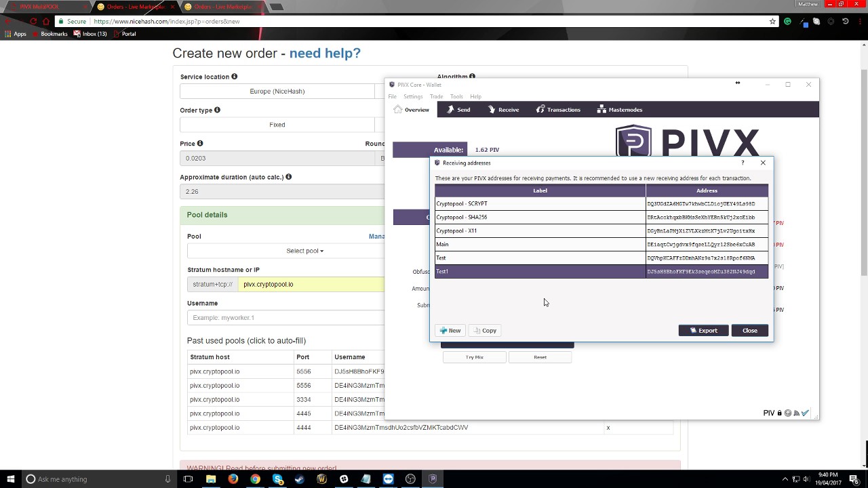Select the Cryptopool - SCRYPT address row
868x488 pixels.
pos(601,203)
